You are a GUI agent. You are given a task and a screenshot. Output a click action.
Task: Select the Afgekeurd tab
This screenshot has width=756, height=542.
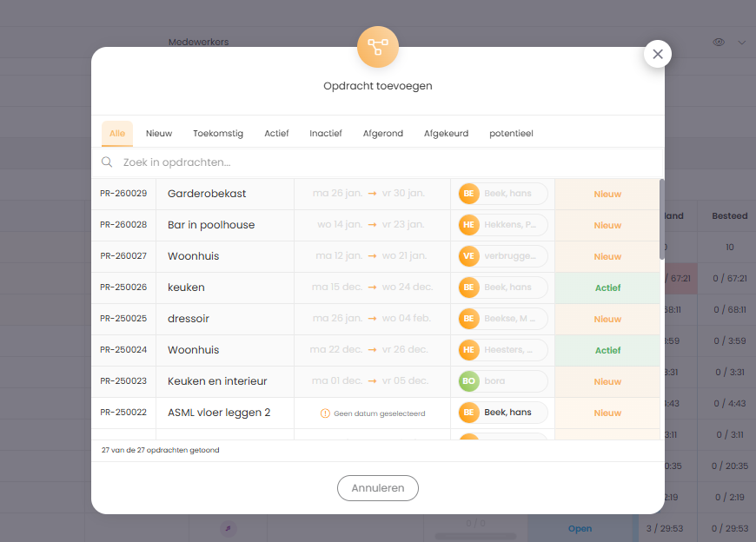[x=446, y=134]
